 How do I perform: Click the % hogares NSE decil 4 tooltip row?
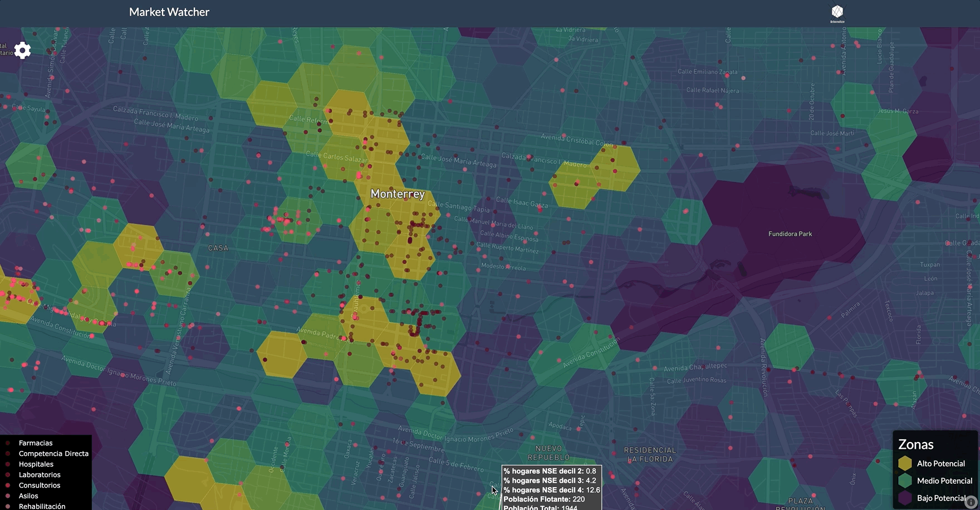tap(552, 490)
